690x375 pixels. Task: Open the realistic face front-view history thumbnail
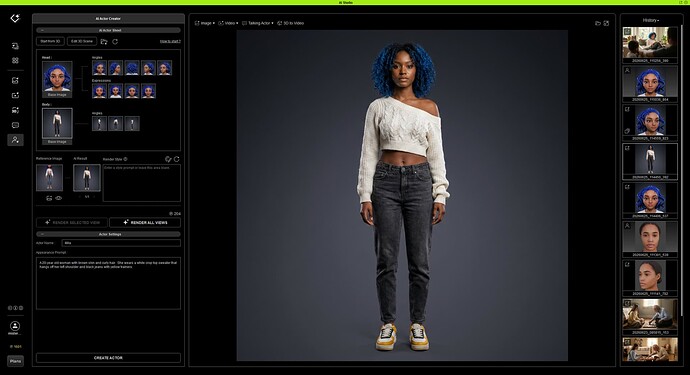click(x=650, y=239)
